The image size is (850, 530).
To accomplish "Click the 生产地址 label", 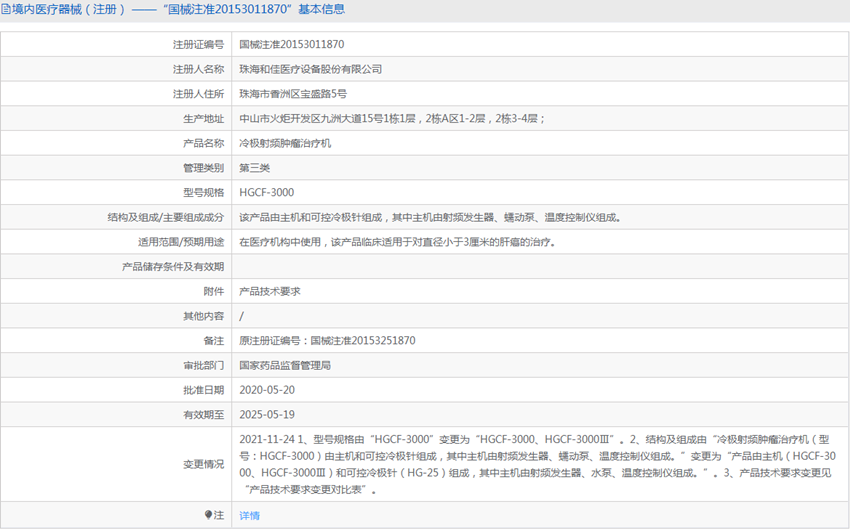I will (x=203, y=119).
